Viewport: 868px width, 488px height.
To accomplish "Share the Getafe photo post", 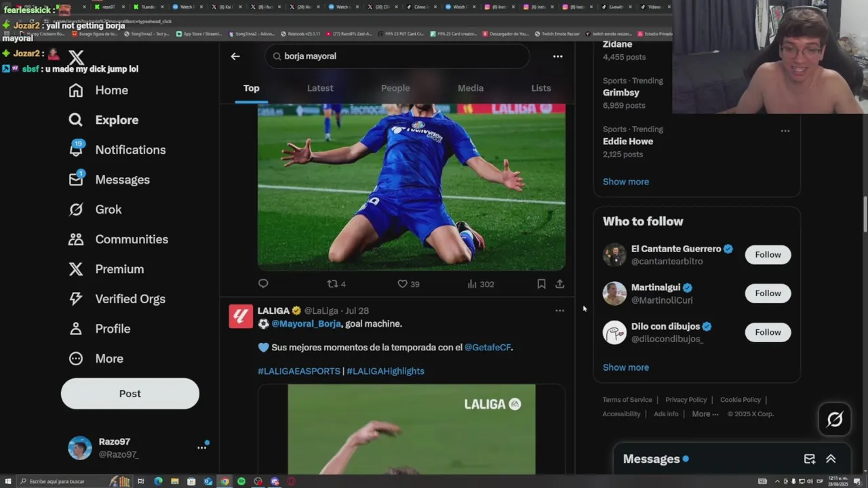I will [x=559, y=284].
